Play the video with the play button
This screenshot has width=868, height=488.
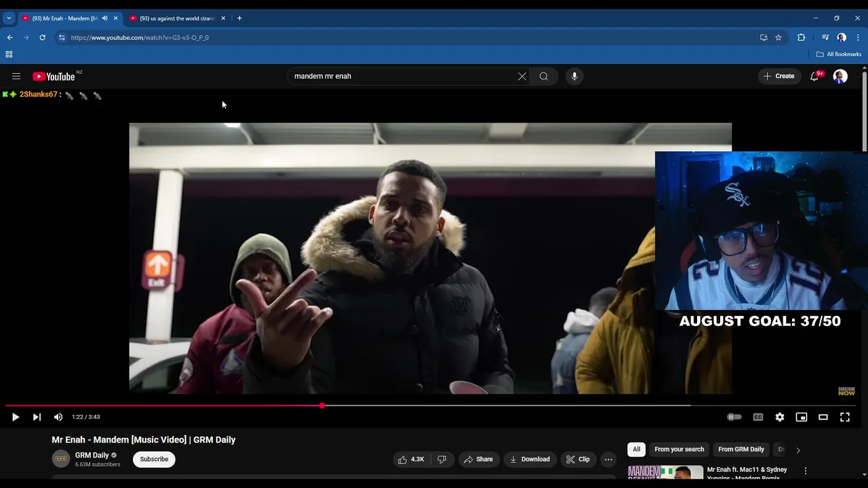[16, 418]
